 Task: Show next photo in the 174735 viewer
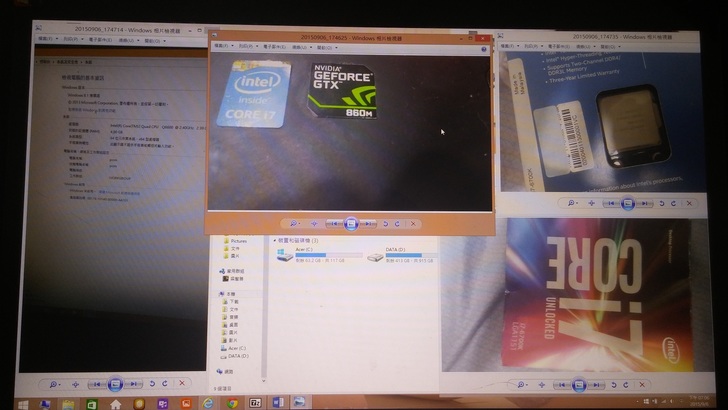(644, 203)
